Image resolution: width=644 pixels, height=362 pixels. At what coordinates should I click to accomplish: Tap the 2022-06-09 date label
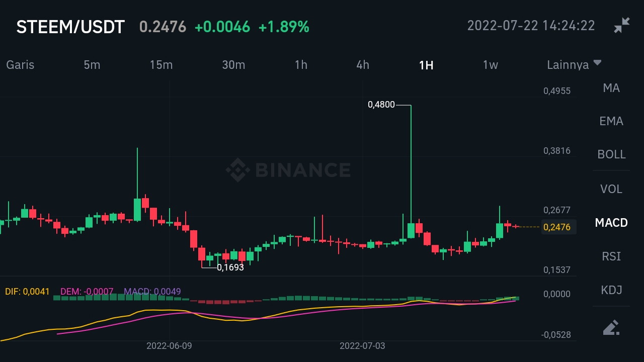tap(169, 346)
